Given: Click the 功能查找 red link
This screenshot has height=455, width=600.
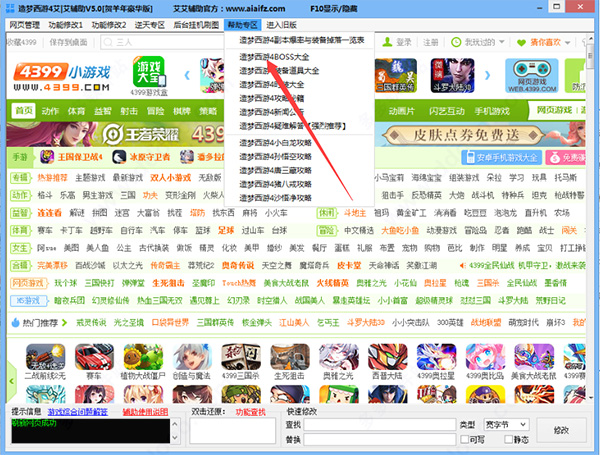Looking at the screenshot, I should pyautogui.click(x=251, y=412).
